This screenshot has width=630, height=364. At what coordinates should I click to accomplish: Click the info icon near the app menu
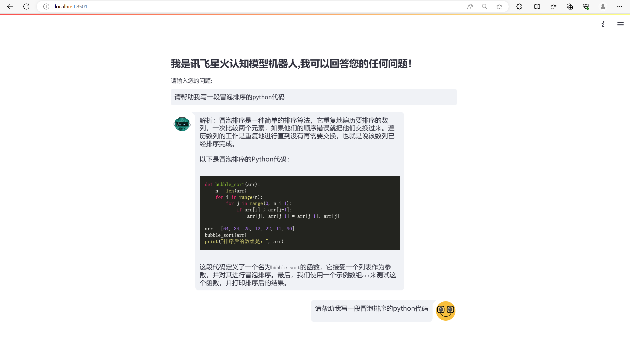tap(603, 24)
